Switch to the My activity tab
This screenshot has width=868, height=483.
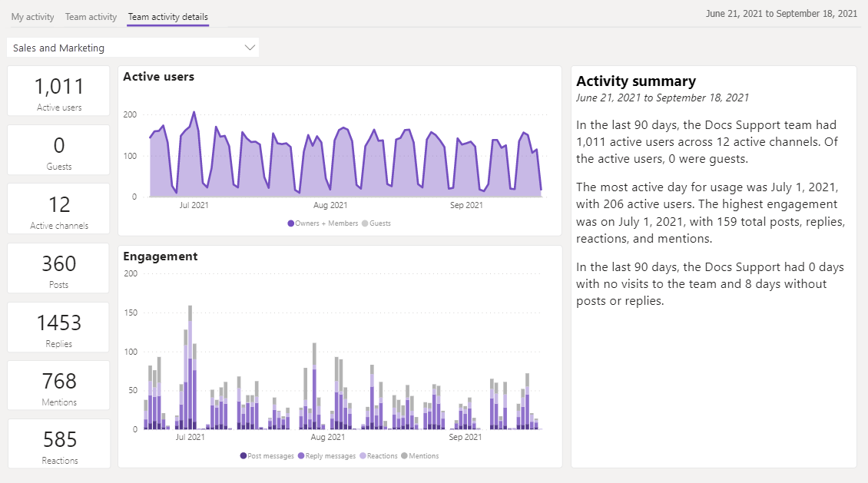[x=33, y=17]
